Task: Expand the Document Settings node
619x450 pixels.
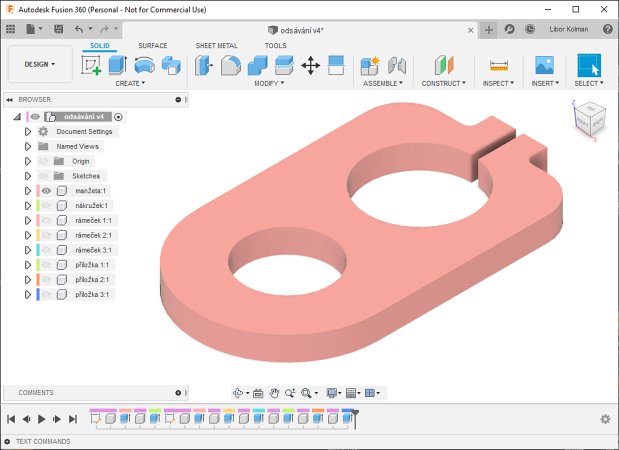Action: click(x=28, y=131)
